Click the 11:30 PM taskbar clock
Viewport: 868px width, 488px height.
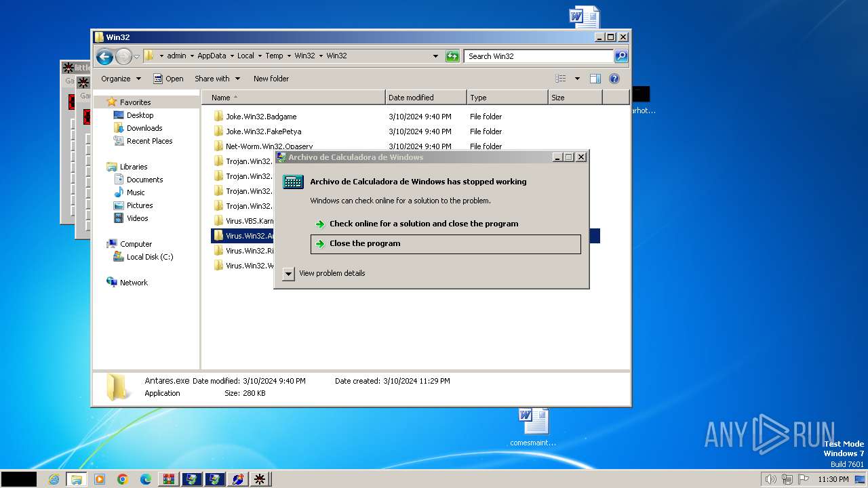tap(833, 479)
